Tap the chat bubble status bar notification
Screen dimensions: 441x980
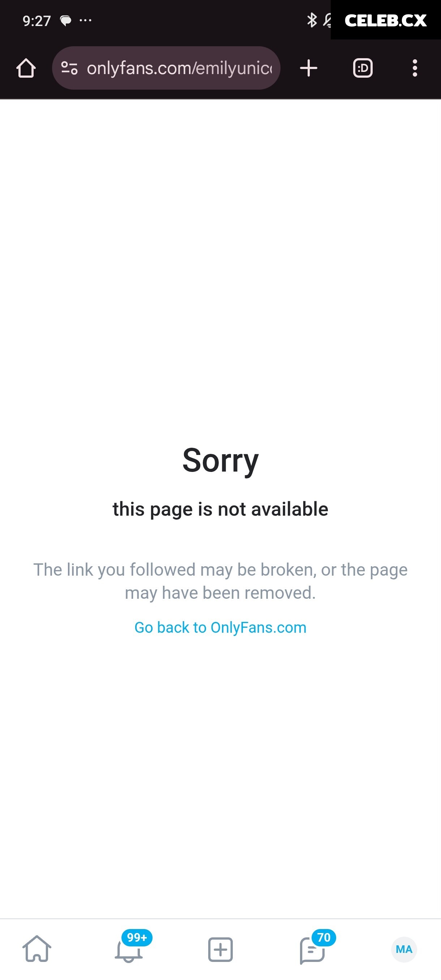[x=66, y=21]
